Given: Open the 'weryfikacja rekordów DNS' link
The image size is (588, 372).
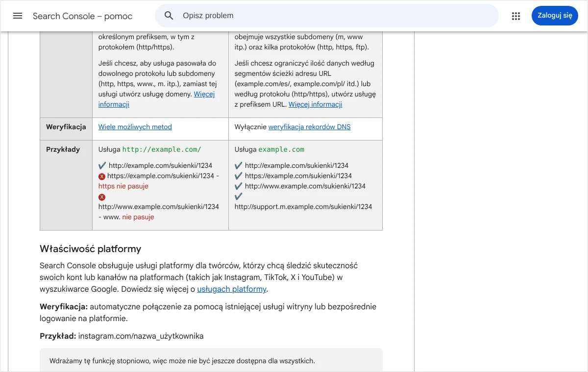Looking at the screenshot, I should 310,127.
